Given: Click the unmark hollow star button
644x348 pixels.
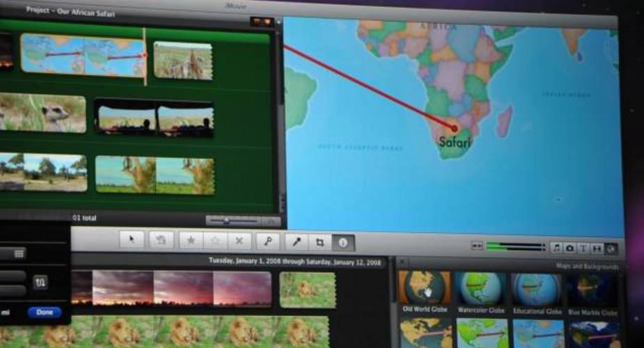Looking at the screenshot, I should (x=214, y=241).
